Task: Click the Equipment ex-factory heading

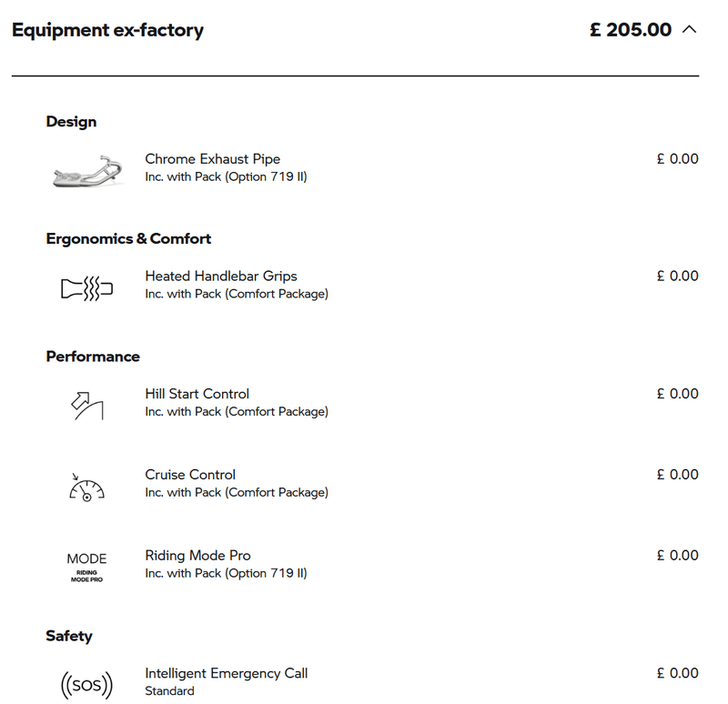Action: pyautogui.click(x=107, y=30)
